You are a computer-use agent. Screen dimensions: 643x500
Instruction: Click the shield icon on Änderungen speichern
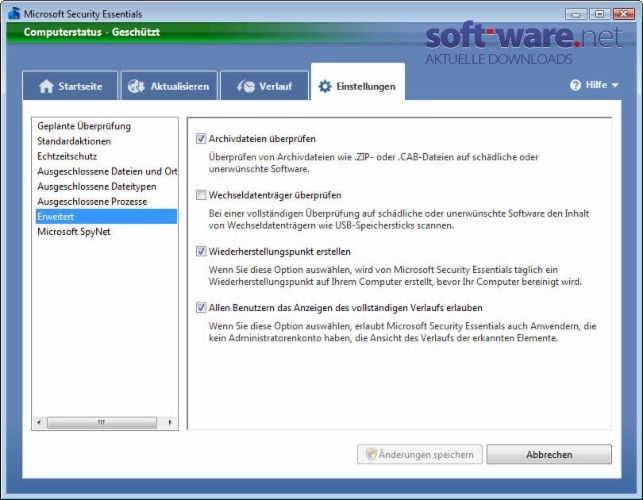pos(371,454)
